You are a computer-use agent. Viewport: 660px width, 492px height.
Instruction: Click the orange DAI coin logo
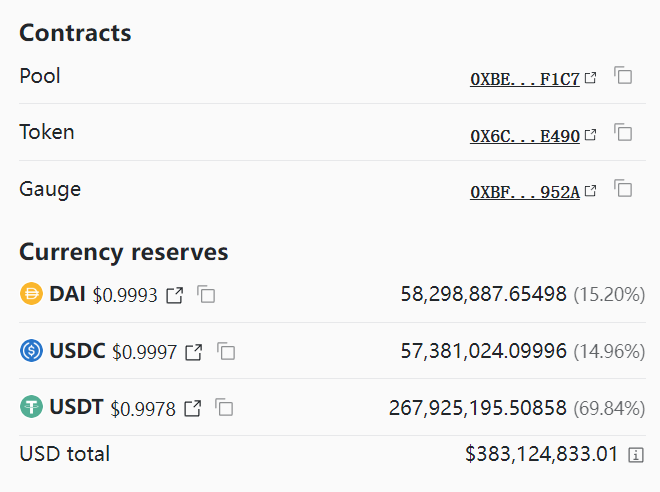pos(32,293)
